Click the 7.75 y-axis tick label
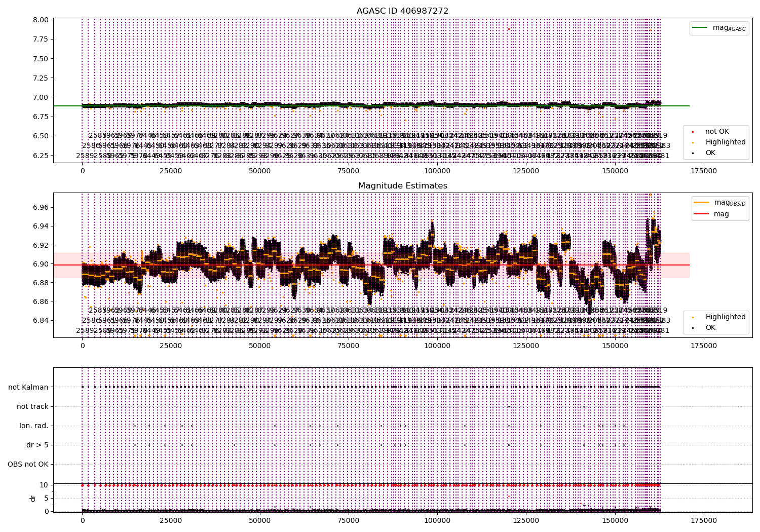The width and height of the screenshot is (760, 532). (41, 40)
